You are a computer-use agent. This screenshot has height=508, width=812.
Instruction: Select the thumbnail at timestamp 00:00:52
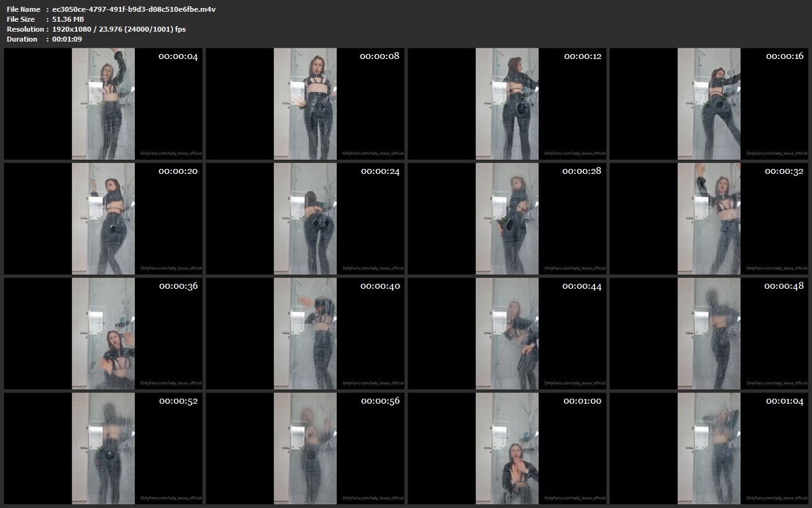tap(103, 448)
